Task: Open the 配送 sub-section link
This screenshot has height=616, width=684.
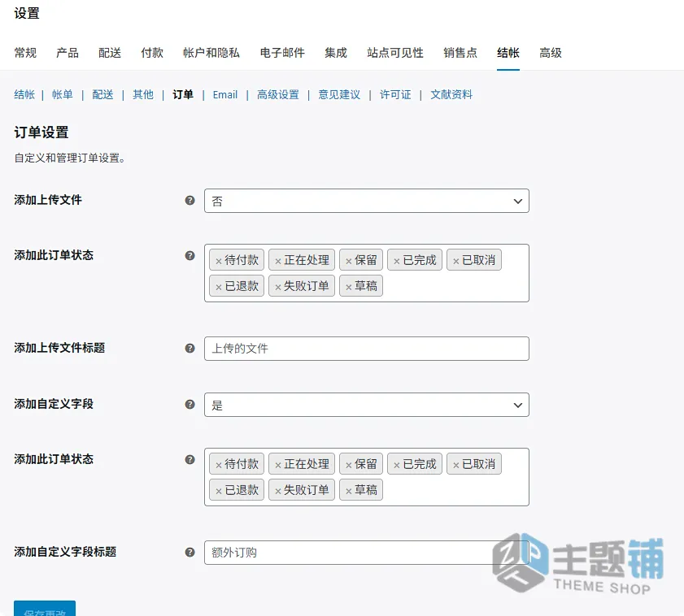Action: [x=102, y=94]
